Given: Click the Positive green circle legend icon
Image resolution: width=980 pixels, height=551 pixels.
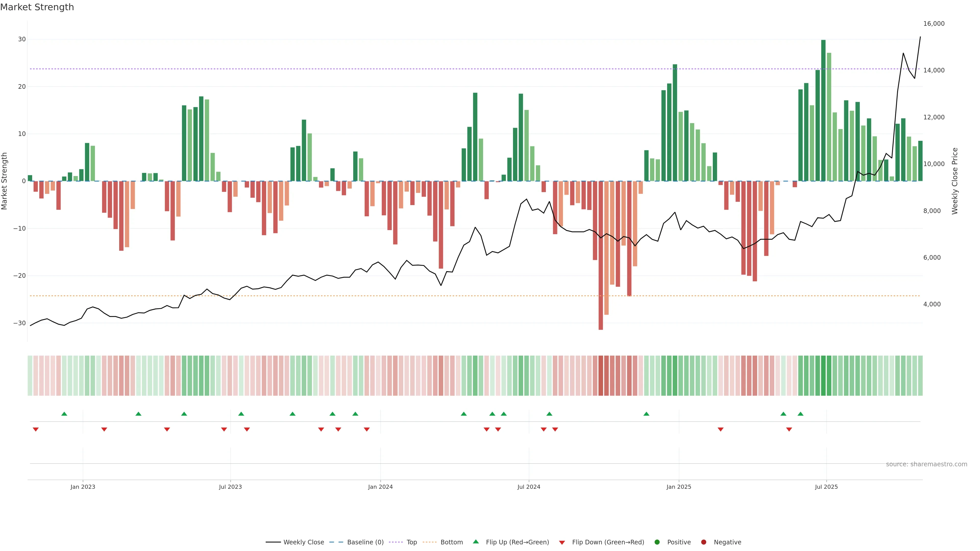Looking at the screenshot, I should click(x=657, y=542).
